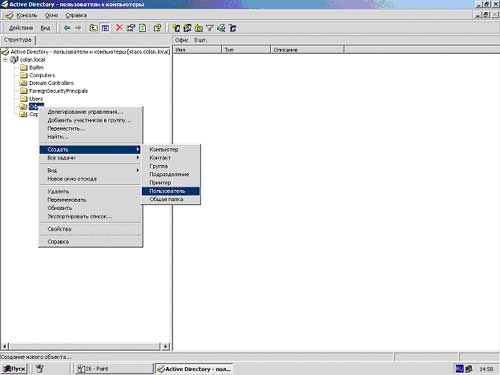
Task: Click the red X delete icon
Action: pyautogui.click(x=119, y=28)
